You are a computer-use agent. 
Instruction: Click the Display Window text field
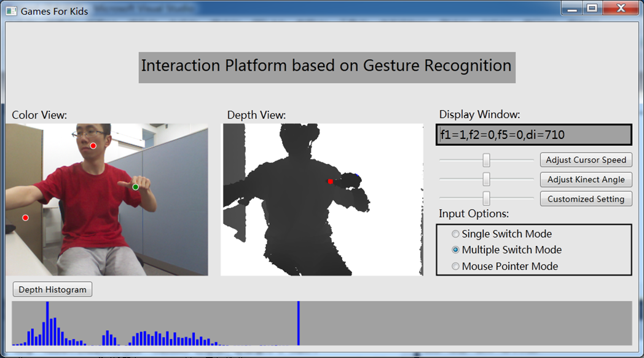click(x=533, y=135)
